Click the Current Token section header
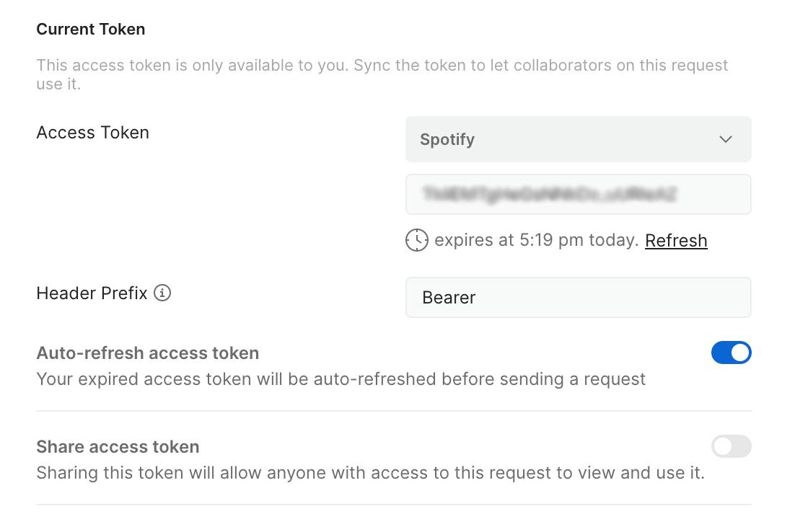The image size is (795, 532). click(x=90, y=29)
